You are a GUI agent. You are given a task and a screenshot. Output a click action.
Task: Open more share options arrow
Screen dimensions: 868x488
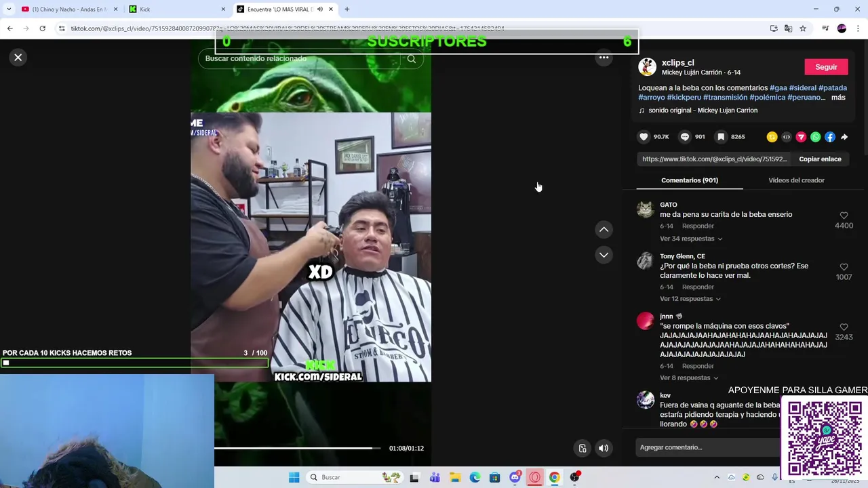click(x=844, y=137)
